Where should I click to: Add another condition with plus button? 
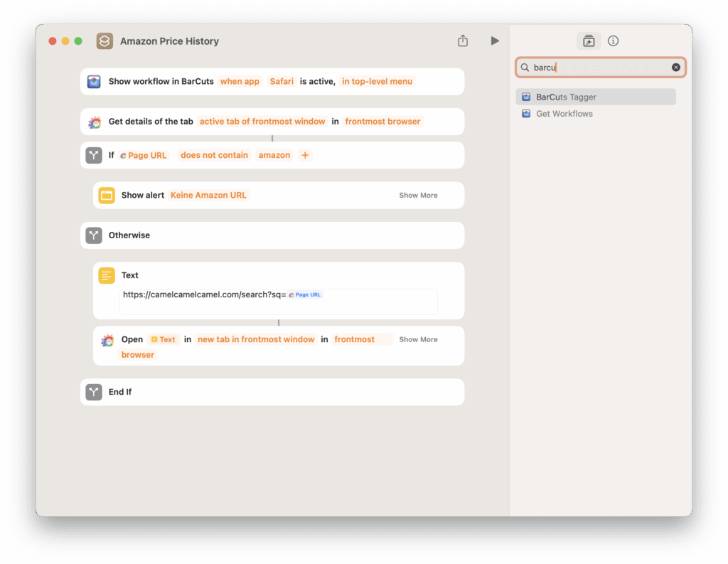point(305,155)
